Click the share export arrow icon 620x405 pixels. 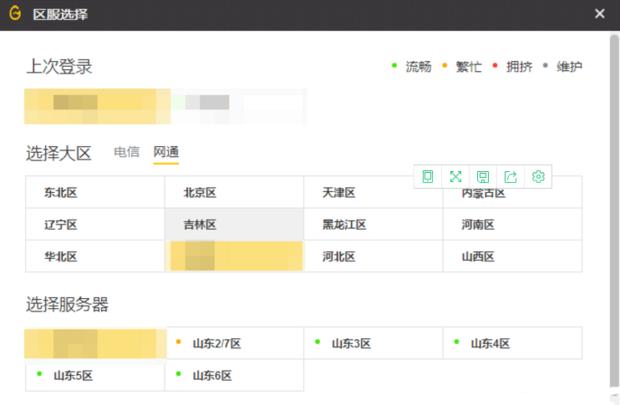pos(510,176)
